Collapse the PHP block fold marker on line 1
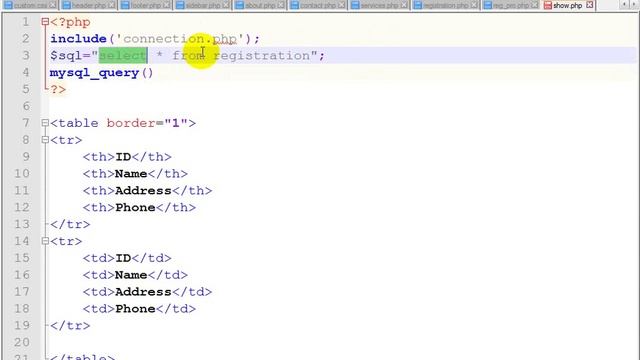This screenshot has height=360, width=640. click(45, 22)
